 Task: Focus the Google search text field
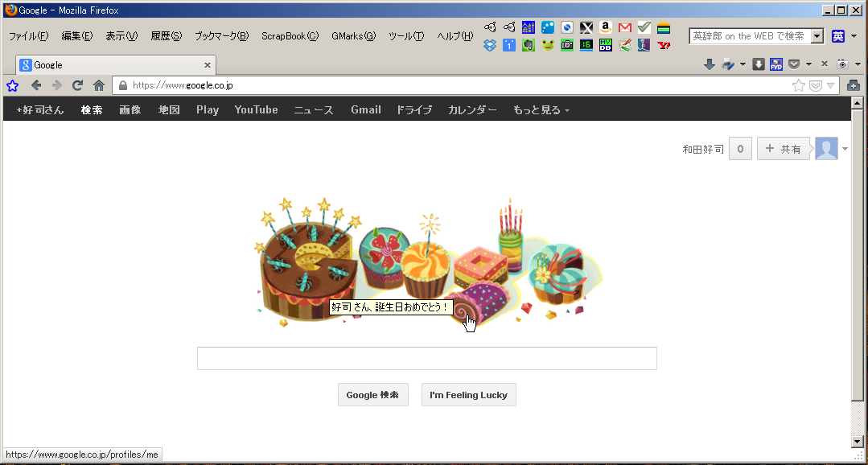tap(426, 359)
